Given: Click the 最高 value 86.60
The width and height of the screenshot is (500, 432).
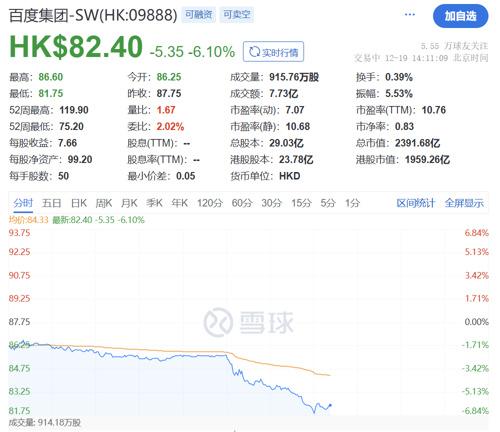Looking at the screenshot, I should pyautogui.click(x=51, y=77).
